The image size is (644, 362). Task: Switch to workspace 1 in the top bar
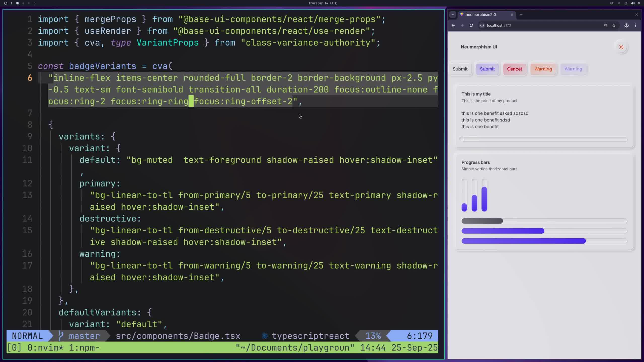point(11,3)
